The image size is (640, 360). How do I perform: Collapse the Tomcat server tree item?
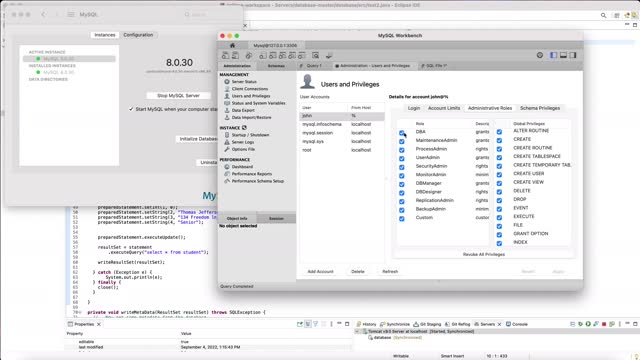point(358,331)
